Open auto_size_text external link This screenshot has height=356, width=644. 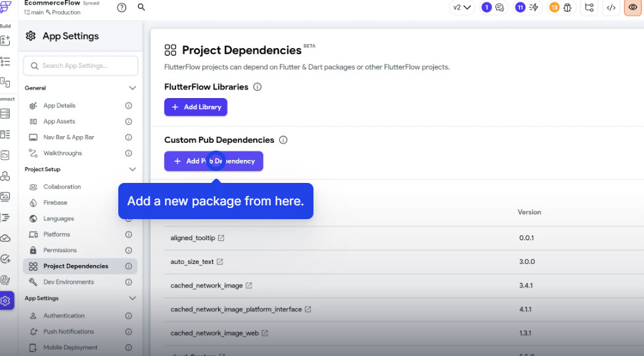tap(219, 261)
